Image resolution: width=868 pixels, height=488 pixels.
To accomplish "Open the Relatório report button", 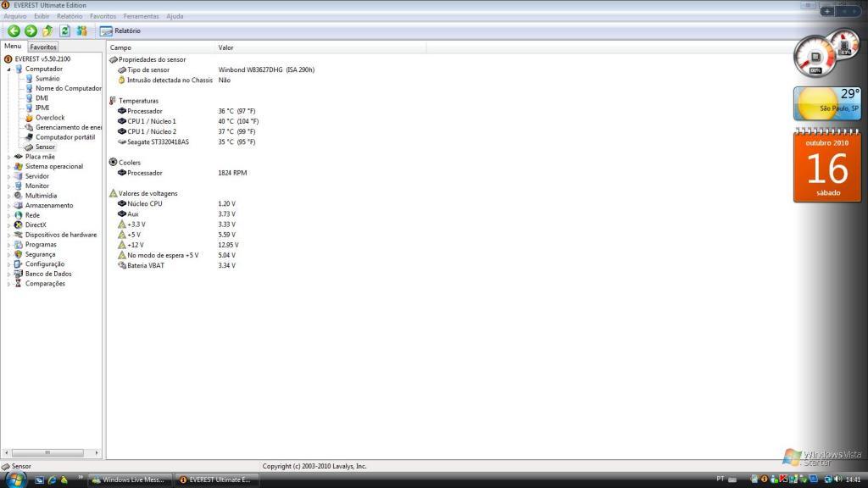I will tap(120, 31).
